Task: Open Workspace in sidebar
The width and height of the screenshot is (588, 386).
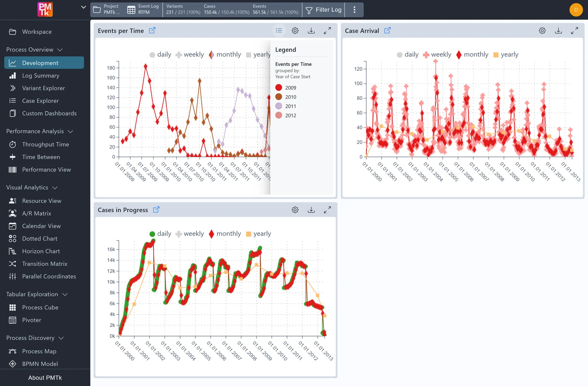Action: pyautogui.click(x=44, y=32)
